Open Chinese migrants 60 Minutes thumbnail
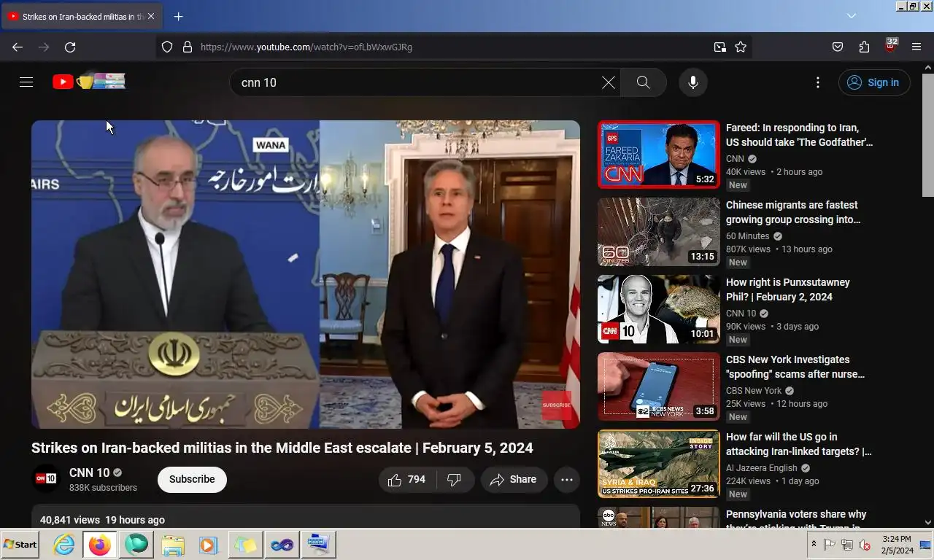The height and width of the screenshot is (560, 934). click(x=658, y=232)
